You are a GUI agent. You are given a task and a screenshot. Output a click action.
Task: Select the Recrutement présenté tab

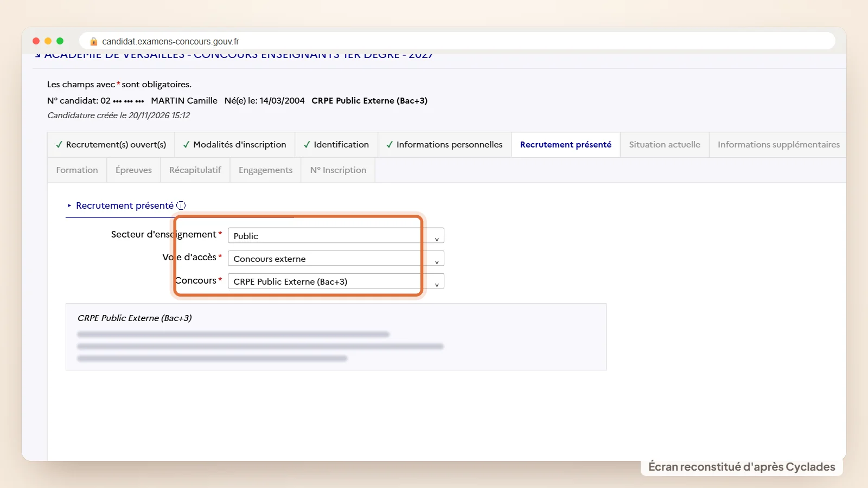pyautogui.click(x=566, y=145)
